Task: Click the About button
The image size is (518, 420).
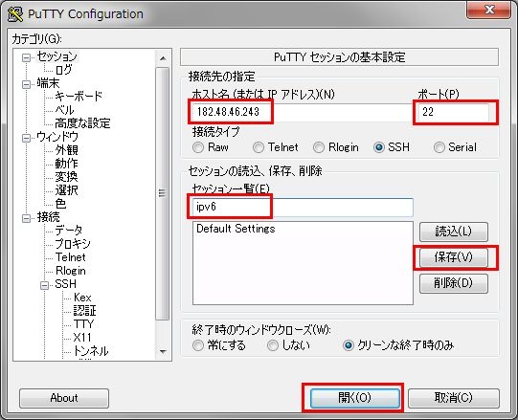Action: click(x=64, y=398)
